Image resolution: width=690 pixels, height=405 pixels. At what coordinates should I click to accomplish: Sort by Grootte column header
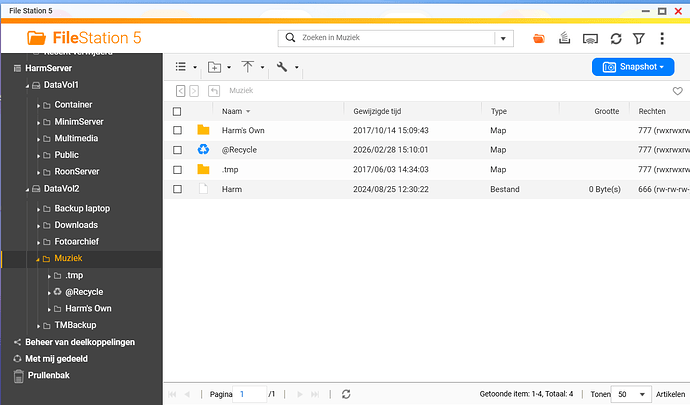[606, 111]
